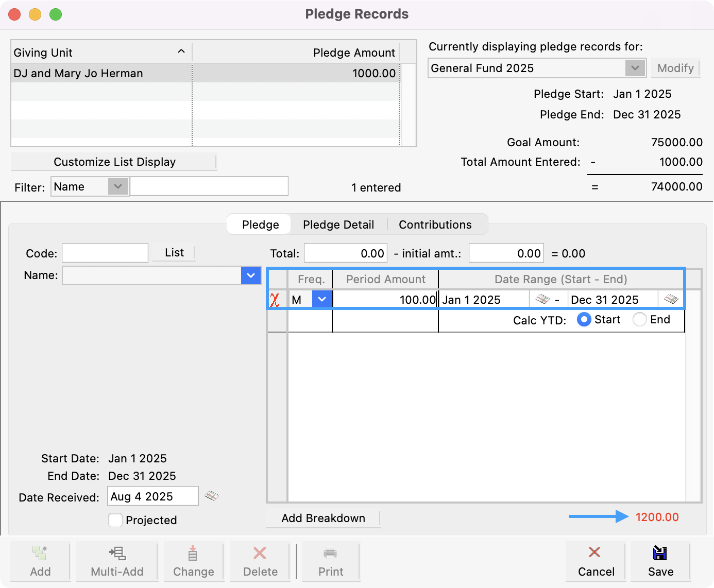Open the Filter type dropdown set to Name

(x=118, y=186)
